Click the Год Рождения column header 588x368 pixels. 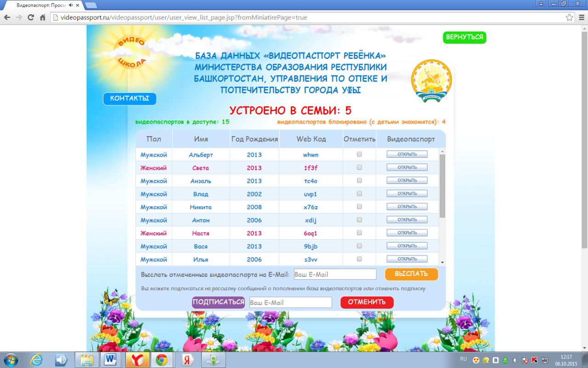click(254, 139)
